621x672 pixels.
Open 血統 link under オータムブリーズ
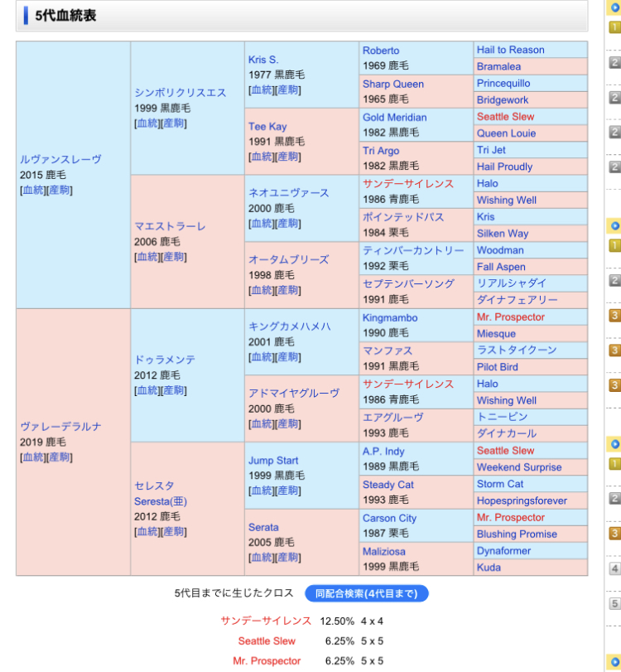tap(262, 290)
